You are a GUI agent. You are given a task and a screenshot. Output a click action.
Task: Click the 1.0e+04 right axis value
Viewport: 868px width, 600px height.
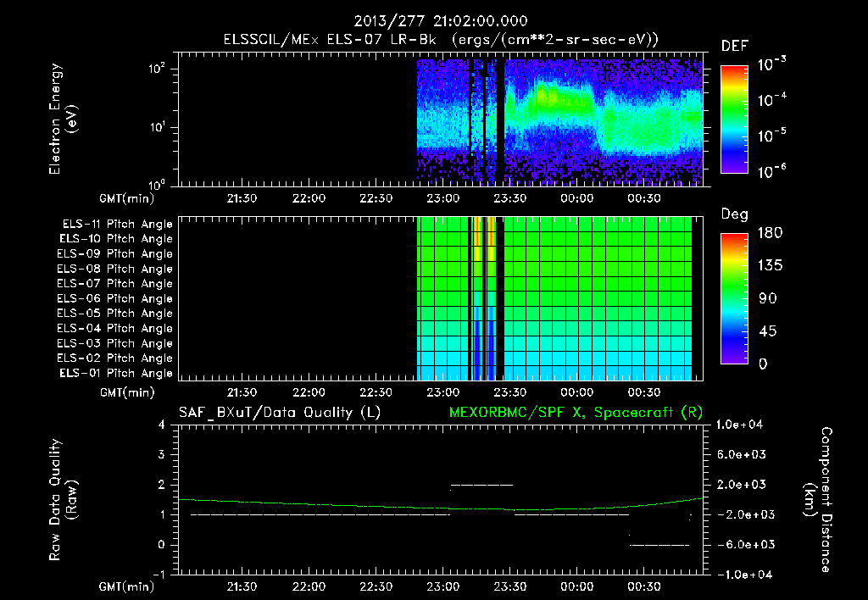739,425
